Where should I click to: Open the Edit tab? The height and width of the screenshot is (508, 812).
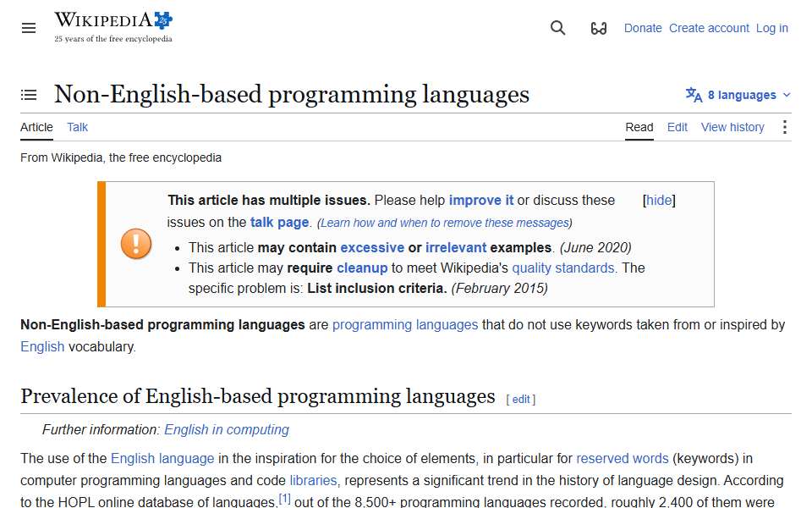[x=677, y=127]
